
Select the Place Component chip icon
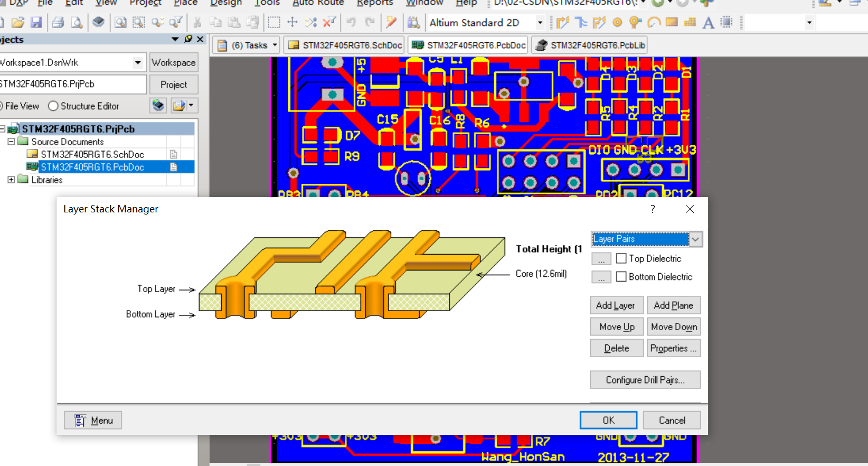[727, 22]
